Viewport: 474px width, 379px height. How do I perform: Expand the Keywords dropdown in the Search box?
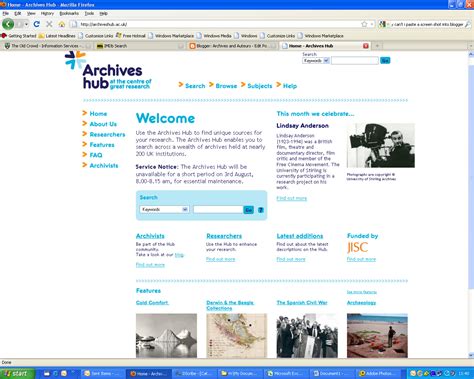click(x=164, y=209)
